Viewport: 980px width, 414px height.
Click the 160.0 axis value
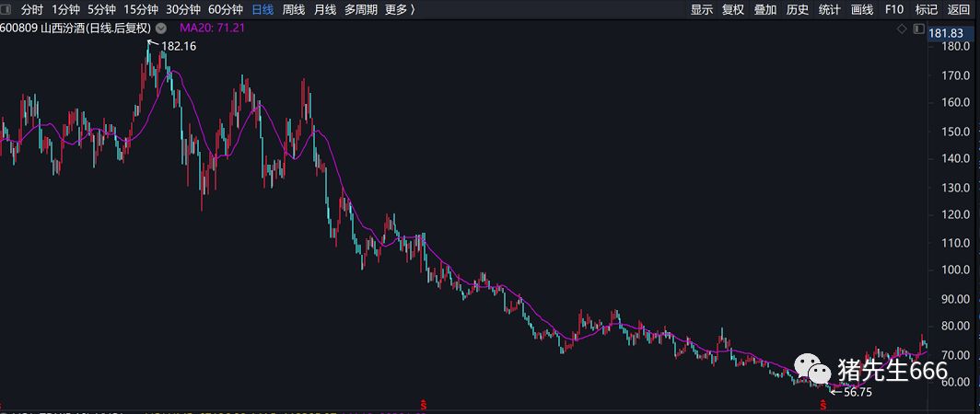pos(956,103)
